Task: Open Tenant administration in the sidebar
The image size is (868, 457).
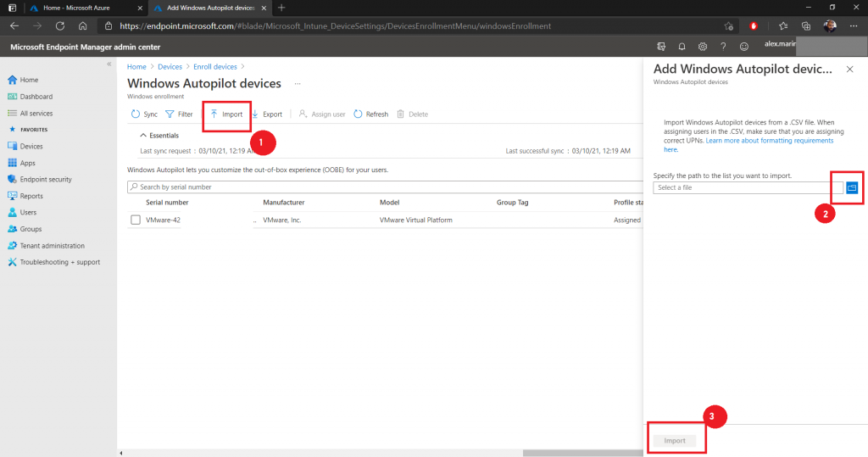Action: [47, 245]
